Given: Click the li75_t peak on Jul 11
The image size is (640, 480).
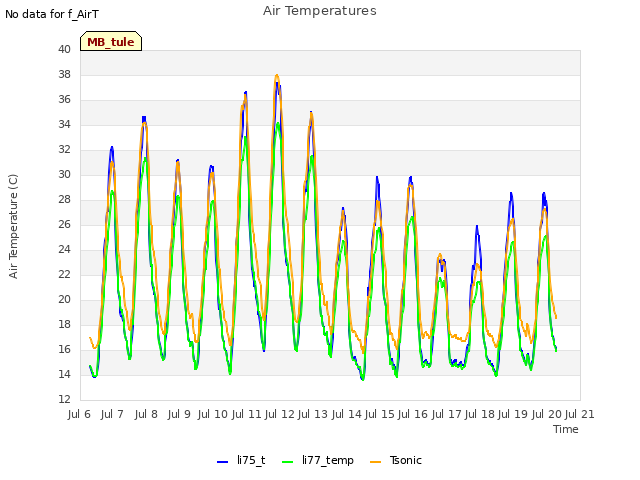Looking at the screenshot, I should pyautogui.click(x=246, y=93).
